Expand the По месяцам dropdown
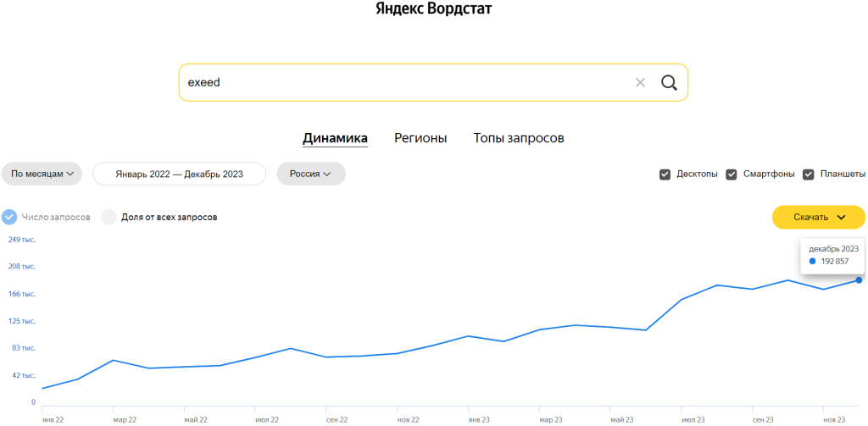The width and height of the screenshot is (868, 426). coord(42,174)
